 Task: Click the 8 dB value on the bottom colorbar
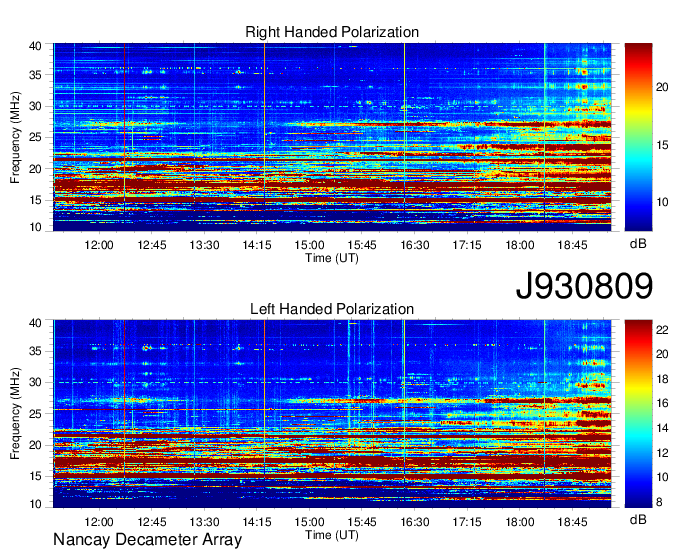[x=659, y=502]
